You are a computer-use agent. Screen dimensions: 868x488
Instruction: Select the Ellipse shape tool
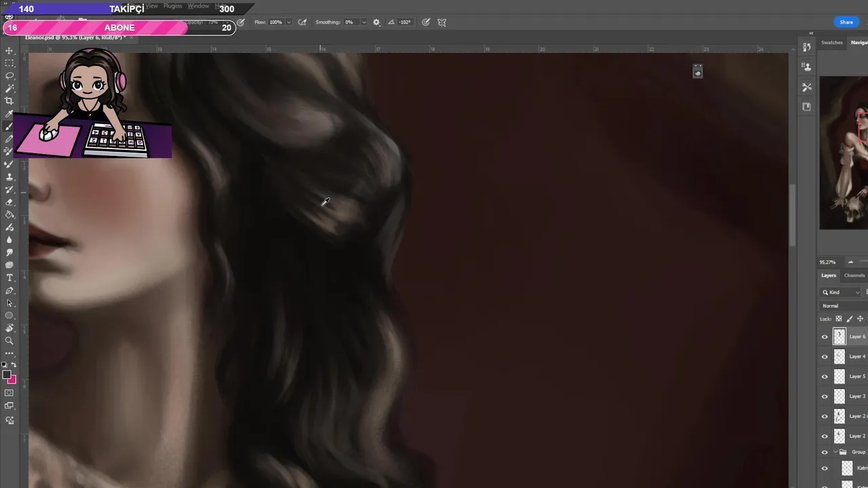9,316
